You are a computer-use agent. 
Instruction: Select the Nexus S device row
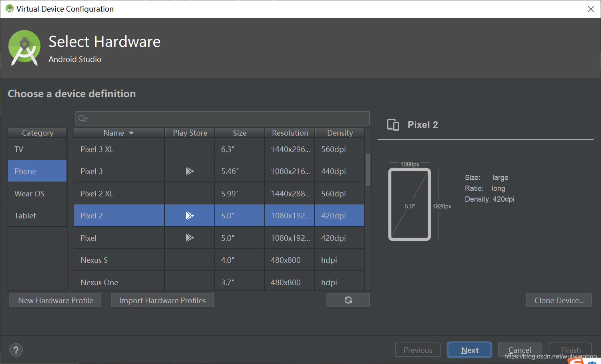tap(219, 260)
